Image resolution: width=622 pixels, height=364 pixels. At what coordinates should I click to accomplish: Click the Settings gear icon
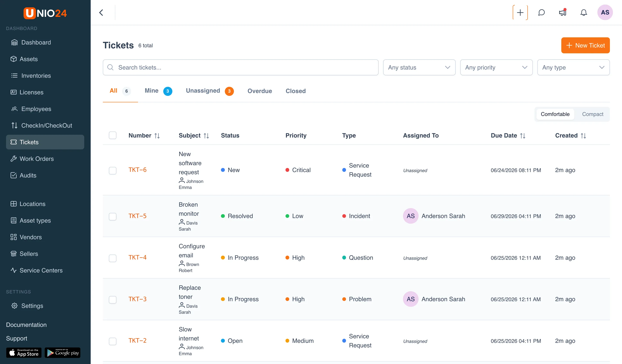14,306
